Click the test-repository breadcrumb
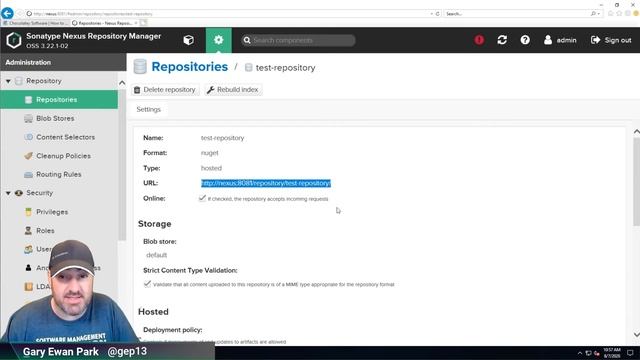The width and height of the screenshot is (640, 360). click(x=285, y=68)
